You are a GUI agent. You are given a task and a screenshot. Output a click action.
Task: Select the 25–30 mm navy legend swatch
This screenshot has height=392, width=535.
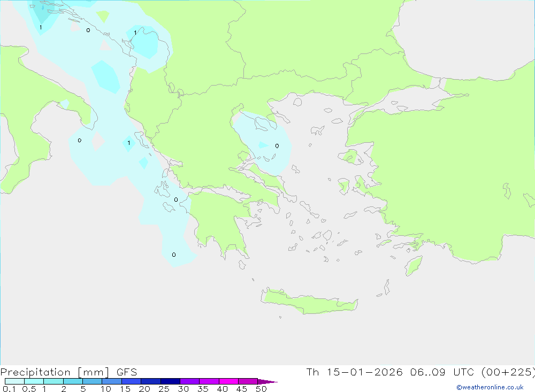click(170, 381)
